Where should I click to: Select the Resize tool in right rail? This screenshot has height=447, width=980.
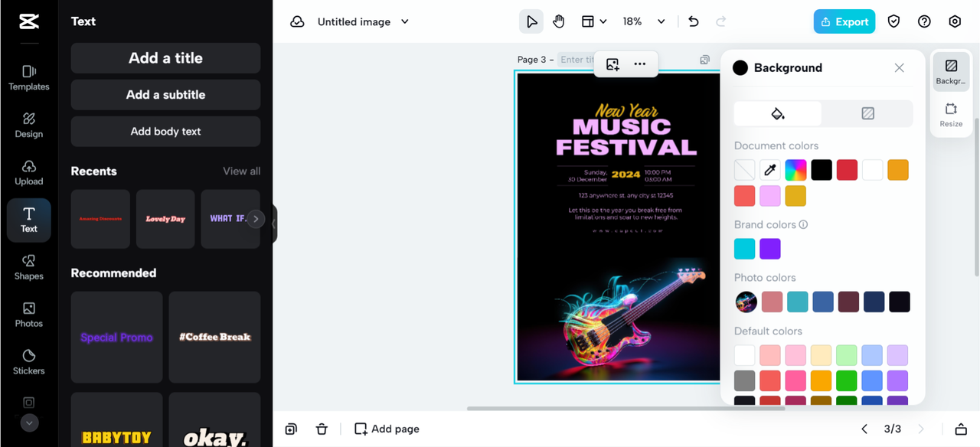coord(951,115)
